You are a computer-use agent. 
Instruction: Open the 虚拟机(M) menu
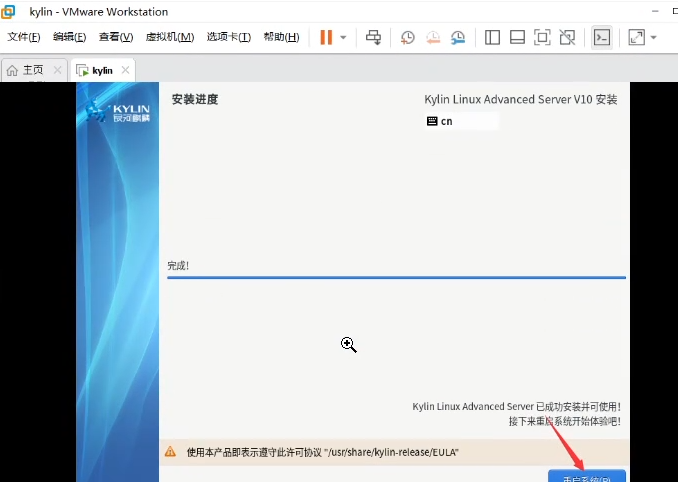click(170, 37)
